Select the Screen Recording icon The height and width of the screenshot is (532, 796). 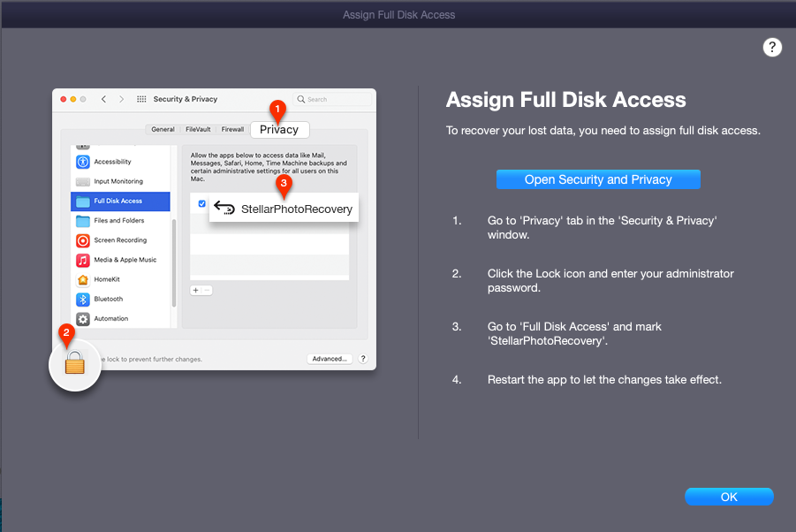pyautogui.click(x=83, y=240)
